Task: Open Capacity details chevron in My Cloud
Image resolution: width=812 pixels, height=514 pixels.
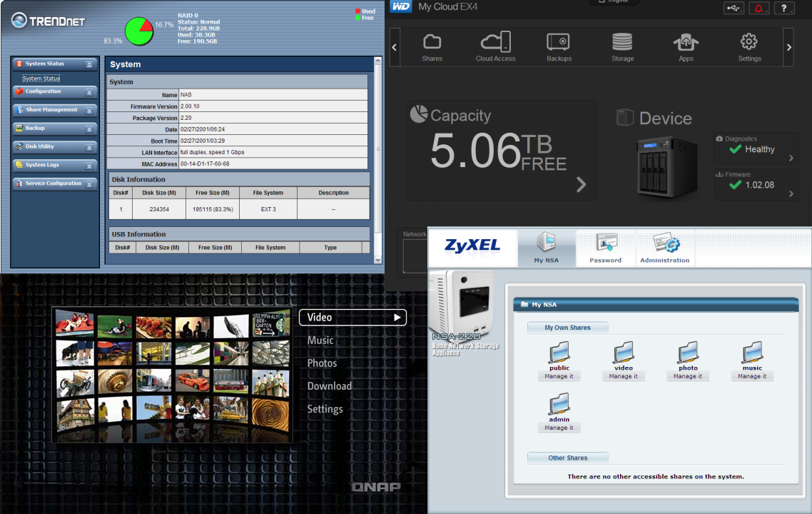Action: (x=581, y=184)
